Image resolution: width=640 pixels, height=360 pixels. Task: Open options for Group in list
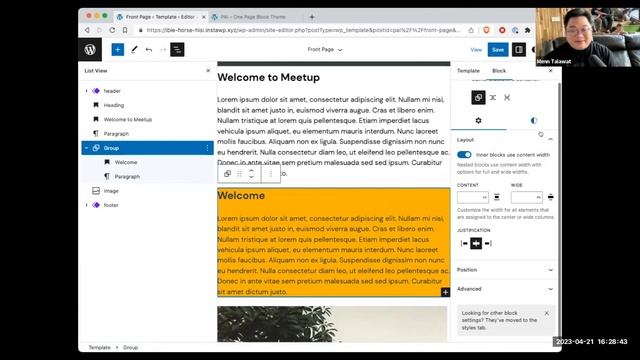(x=207, y=148)
